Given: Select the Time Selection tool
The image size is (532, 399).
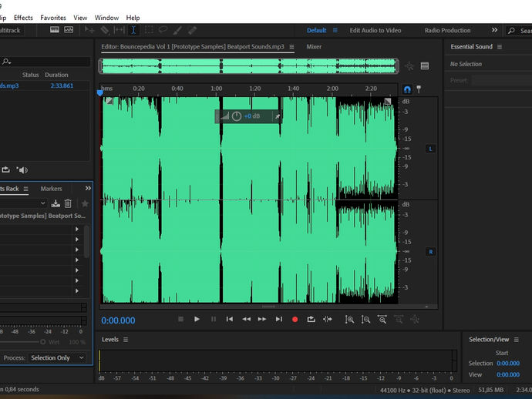Looking at the screenshot, I should [133, 30].
